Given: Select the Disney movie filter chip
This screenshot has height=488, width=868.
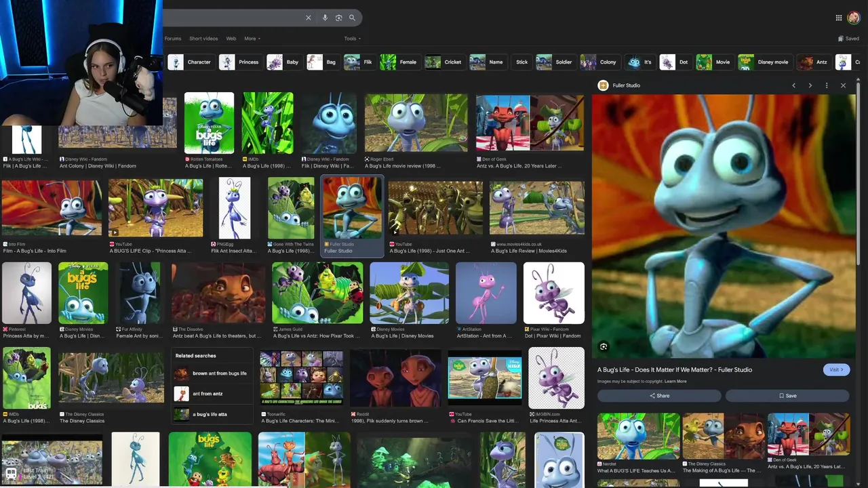Looking at the screenshot, I should [765, 62].
